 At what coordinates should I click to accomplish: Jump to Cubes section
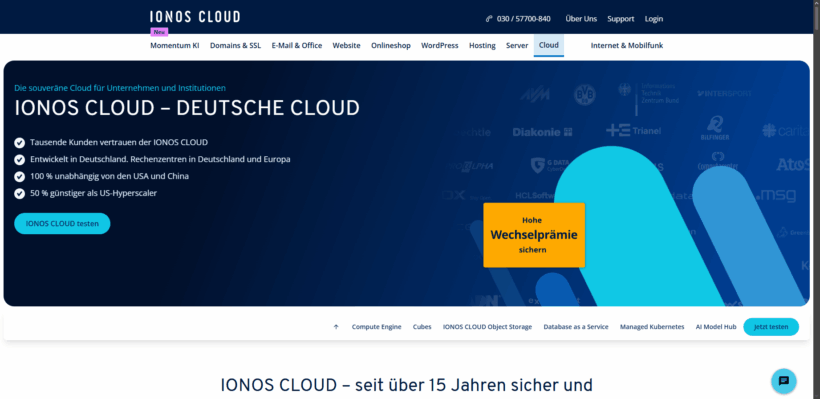tap(422, 327)
